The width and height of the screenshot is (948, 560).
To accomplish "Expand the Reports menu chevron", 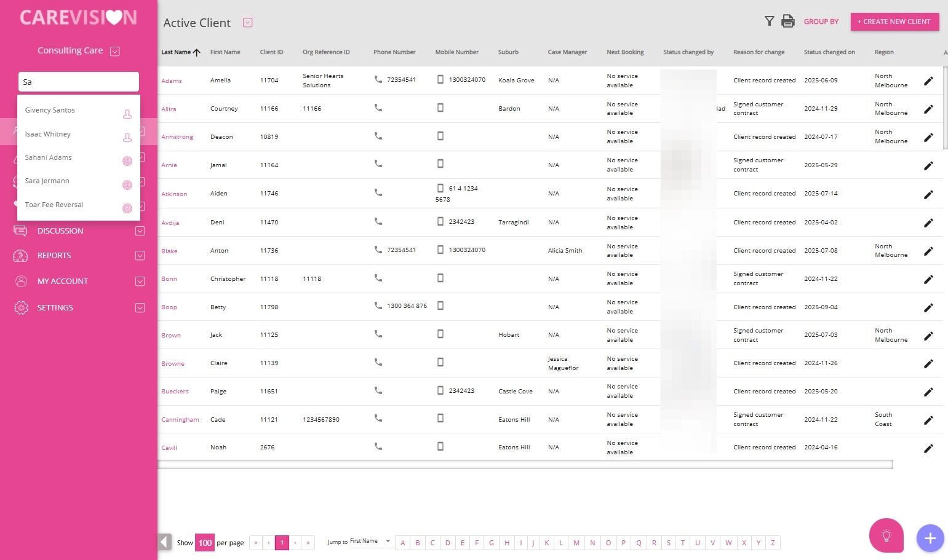I will [x=140, y=256].
